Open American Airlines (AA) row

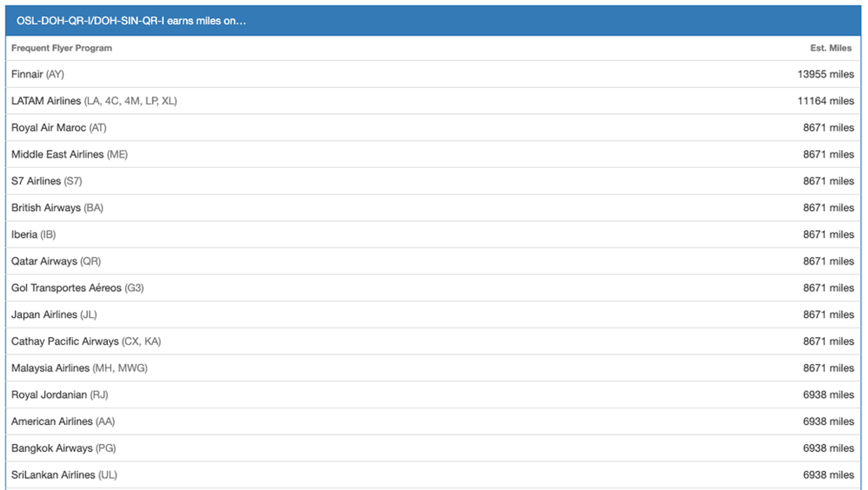click(63, 421)
